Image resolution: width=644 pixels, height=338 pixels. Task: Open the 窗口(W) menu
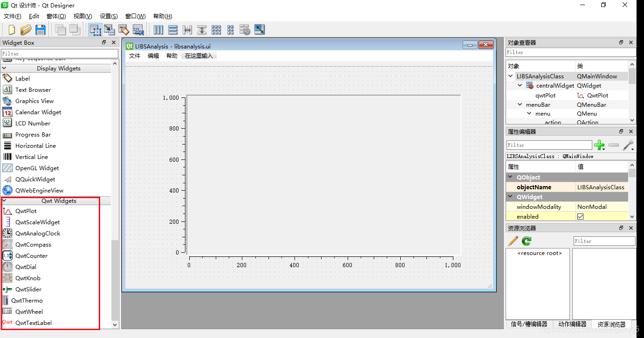coord(136,16)
